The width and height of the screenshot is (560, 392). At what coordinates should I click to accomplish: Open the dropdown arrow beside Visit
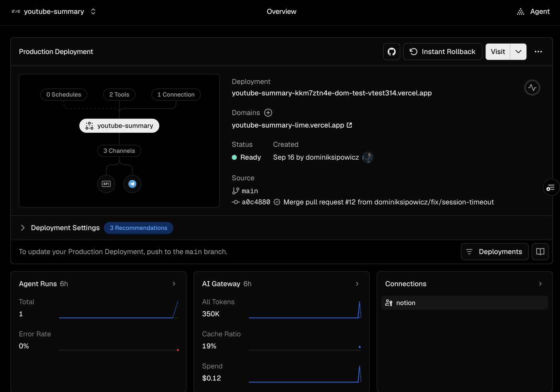point(518,52)
